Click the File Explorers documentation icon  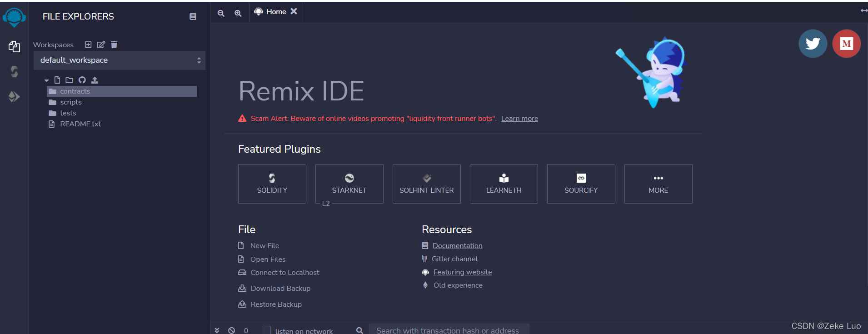[193, 16]
